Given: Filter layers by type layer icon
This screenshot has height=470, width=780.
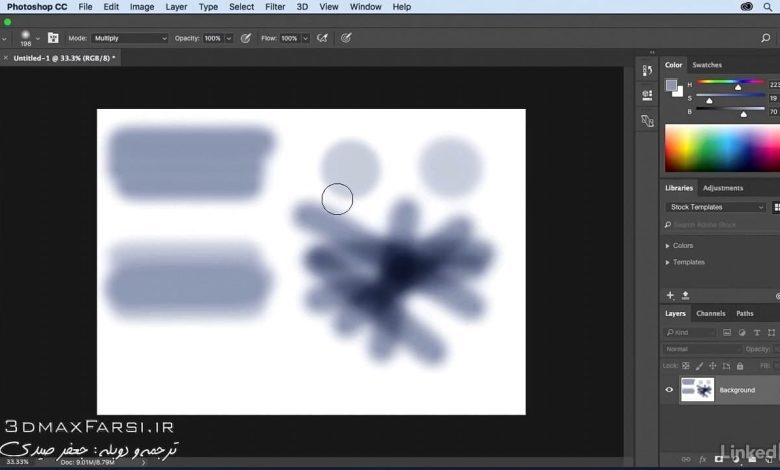Looking at the screenshot, I should pyautogui.click(x=757, y=332).
